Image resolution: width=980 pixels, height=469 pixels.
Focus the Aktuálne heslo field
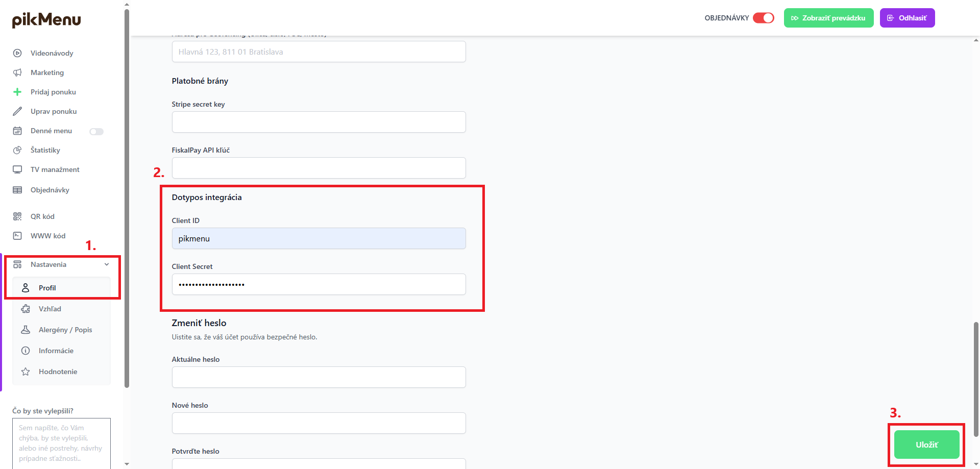(318, 377)
